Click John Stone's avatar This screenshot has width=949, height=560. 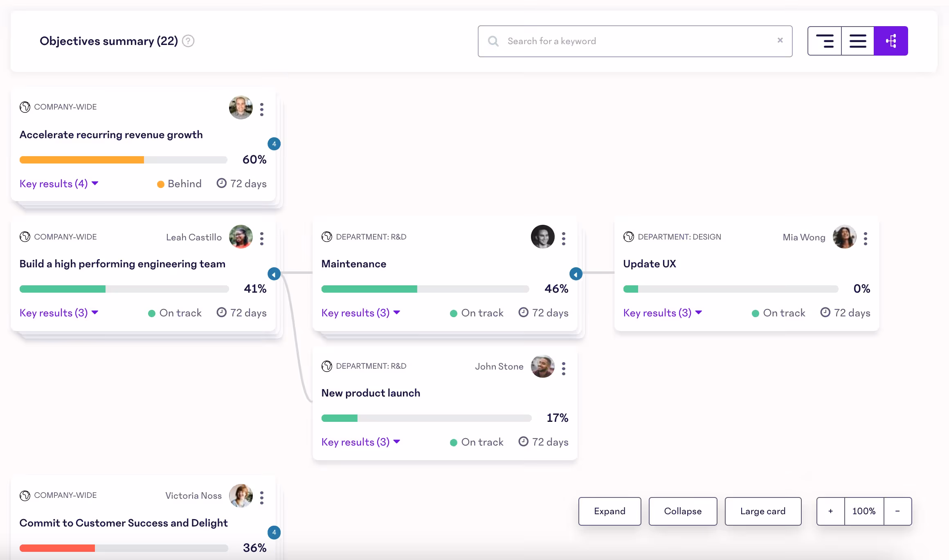[x=542, y=366]
